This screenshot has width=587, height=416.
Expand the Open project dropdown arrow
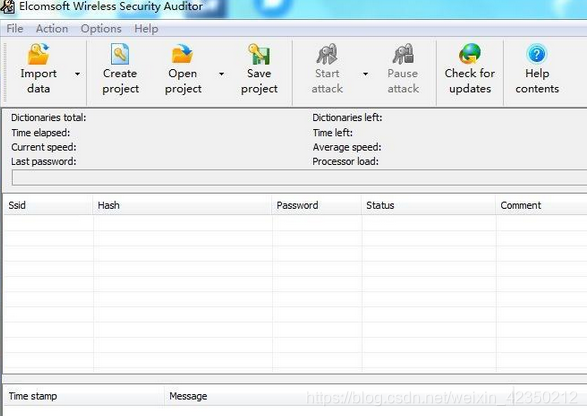click(x=222, y=74)
